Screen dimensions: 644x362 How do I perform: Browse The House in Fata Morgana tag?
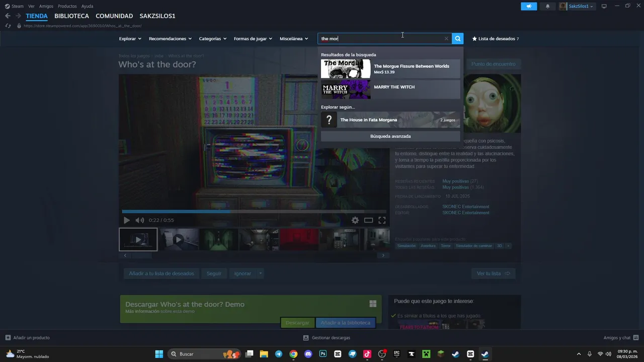(390, 120)
